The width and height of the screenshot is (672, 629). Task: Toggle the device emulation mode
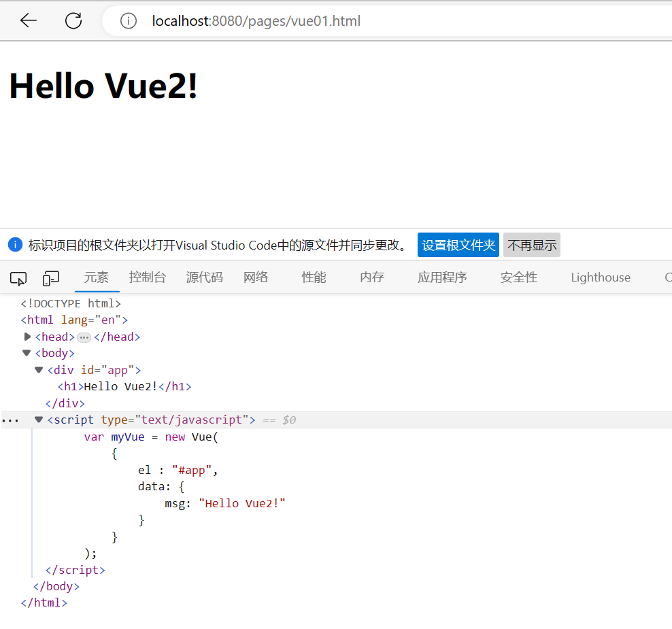point(50,277)
